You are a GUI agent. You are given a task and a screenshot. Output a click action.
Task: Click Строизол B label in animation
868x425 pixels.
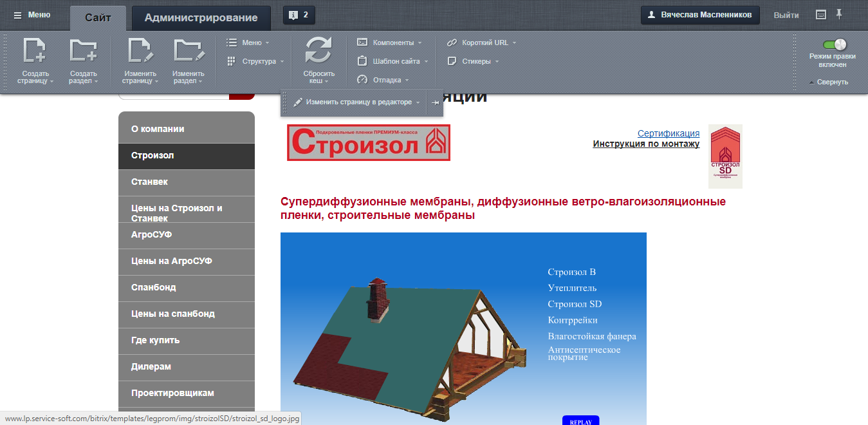coord(572,272)
